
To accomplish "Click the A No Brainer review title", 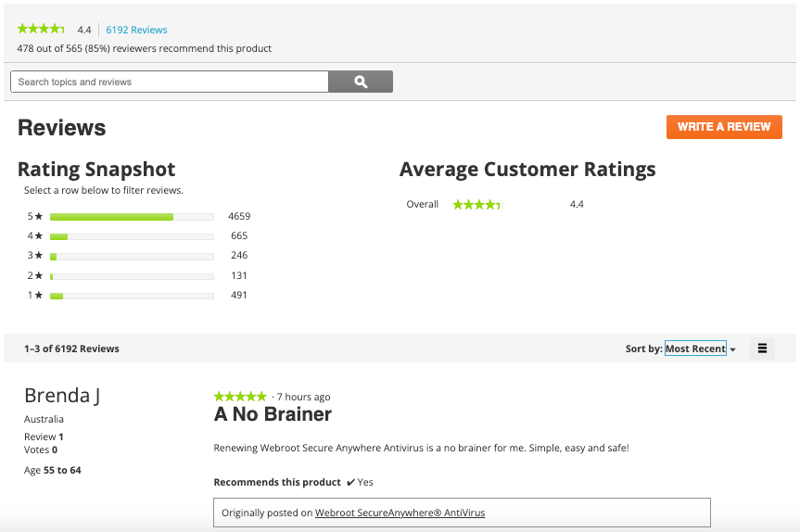I will click(273, 414).
